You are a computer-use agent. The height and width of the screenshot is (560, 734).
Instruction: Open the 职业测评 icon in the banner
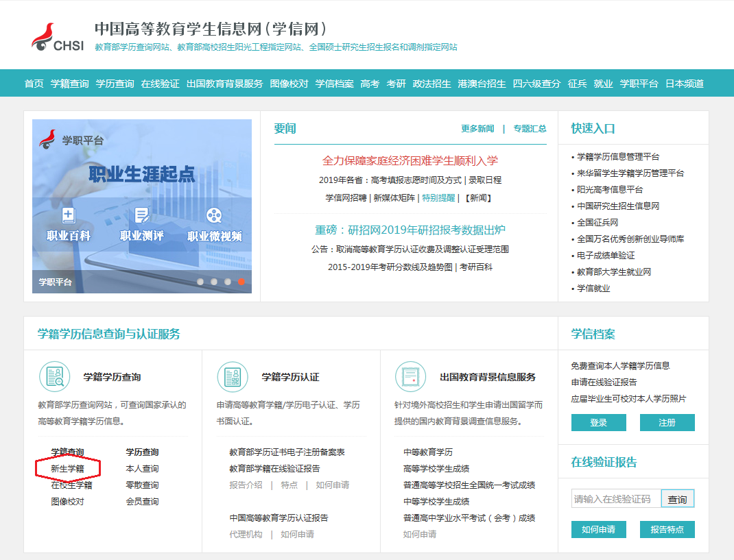(x=142, y=215)
